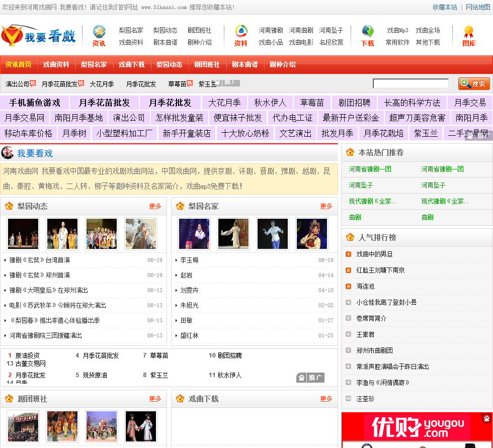The image size is (493, 448).
Task: Open fourth thumbnail in 梨园动态 with old man
Action: [x=140, y=234]
